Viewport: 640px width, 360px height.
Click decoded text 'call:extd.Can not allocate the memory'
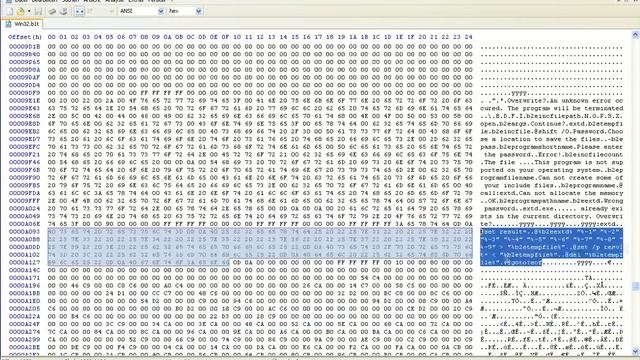(x=552, y=193)
